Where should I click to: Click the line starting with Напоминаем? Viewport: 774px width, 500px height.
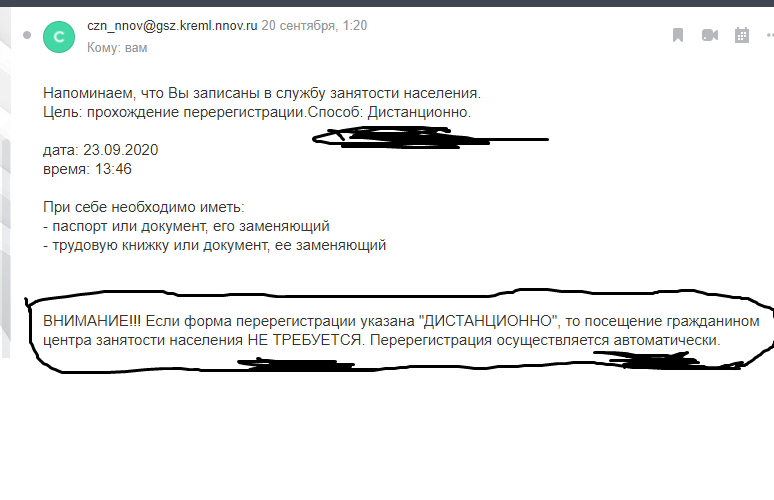tap(262, 93)
